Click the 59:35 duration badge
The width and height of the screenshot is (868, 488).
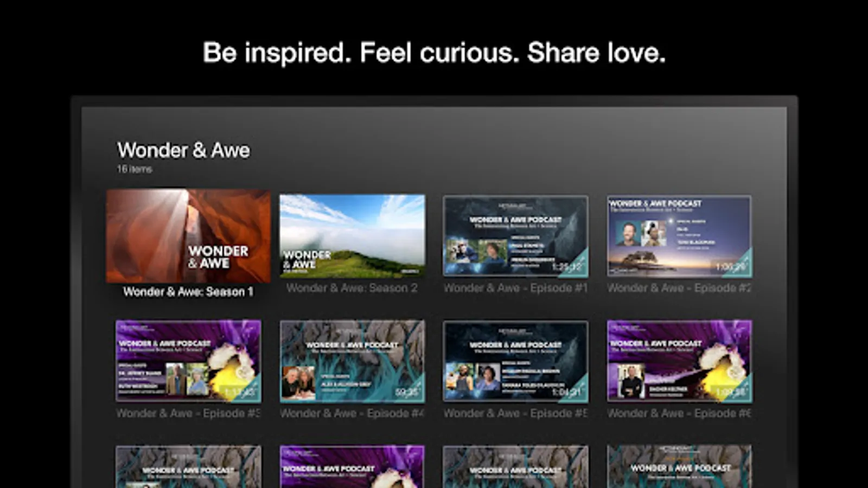(407, 391)
